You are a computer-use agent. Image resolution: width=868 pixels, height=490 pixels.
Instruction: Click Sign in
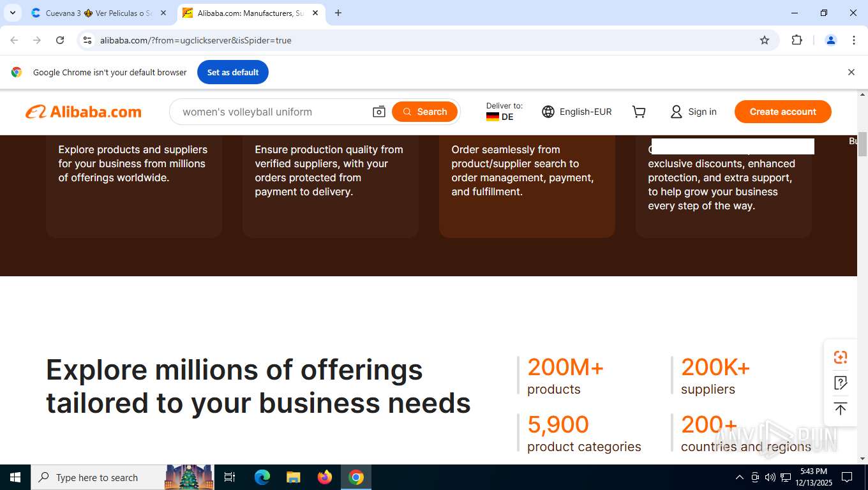tap(694, 112)
